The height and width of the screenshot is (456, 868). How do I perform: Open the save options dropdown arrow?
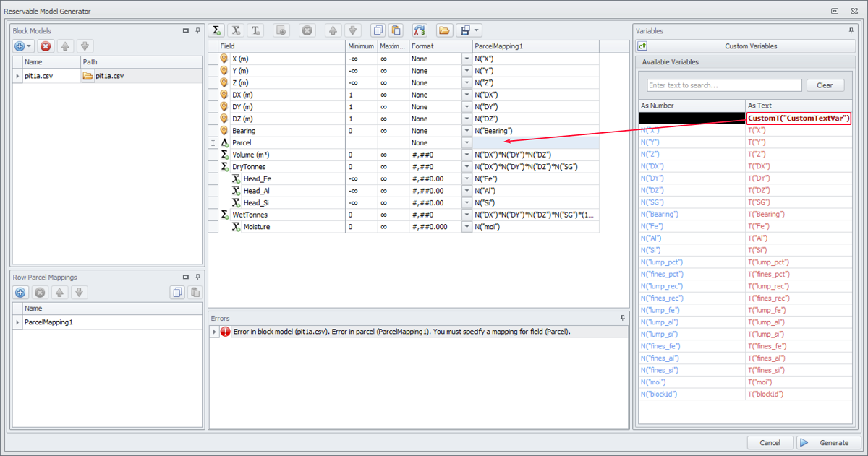point(477,30)
